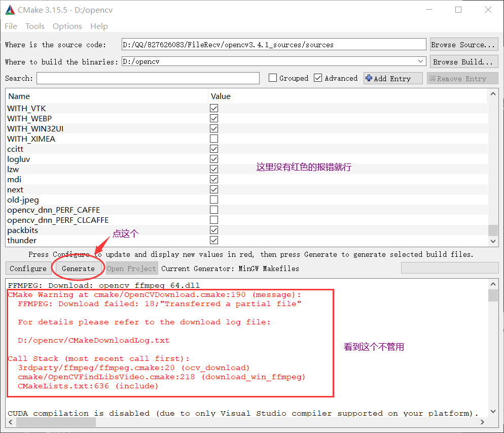Open the Tools menu
Screen dimensions: 504x433
coord(35,26)
